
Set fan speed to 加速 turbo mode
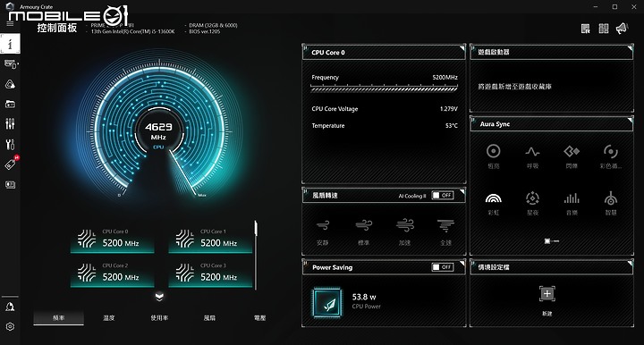click(404, 231)
